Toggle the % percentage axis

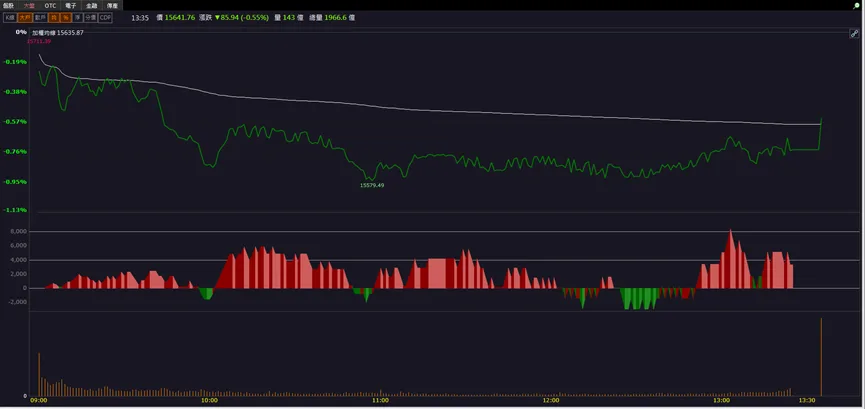66,18
